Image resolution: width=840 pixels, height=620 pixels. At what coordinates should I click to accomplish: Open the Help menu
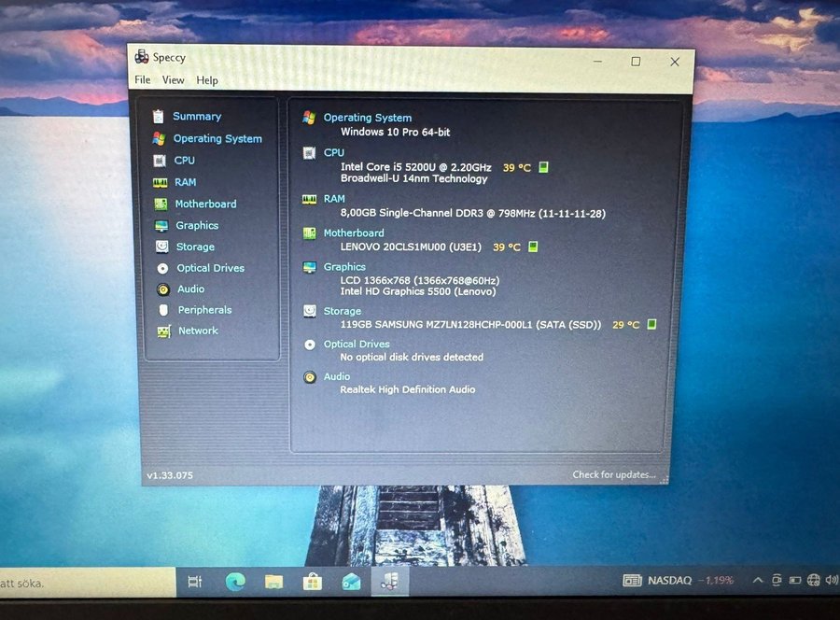(207, 80)
